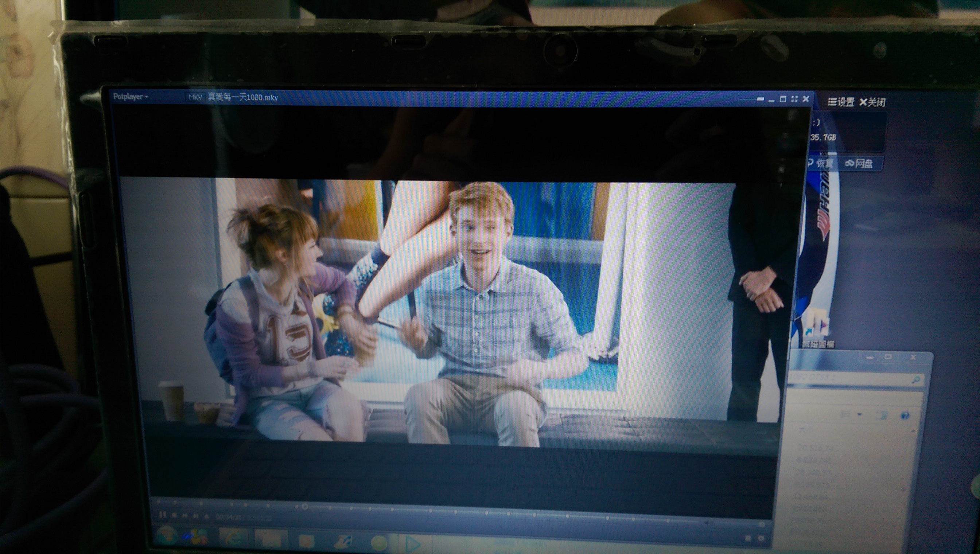Open 设置 settings menu

[x=841, y=102]
